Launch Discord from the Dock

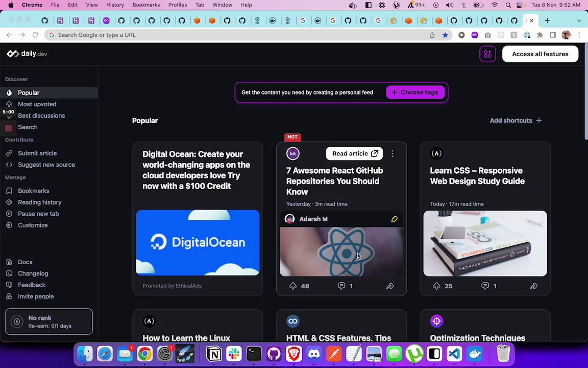coord(314,354)
